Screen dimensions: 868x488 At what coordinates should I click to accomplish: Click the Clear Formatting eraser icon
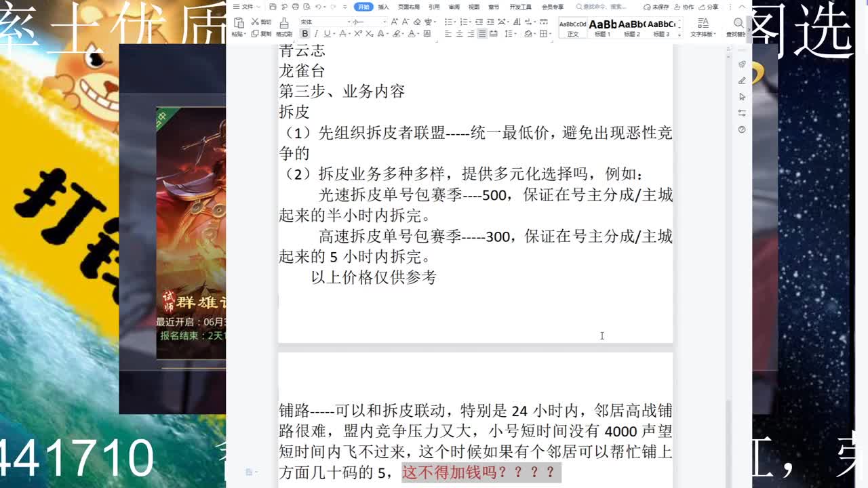[417, 22]
